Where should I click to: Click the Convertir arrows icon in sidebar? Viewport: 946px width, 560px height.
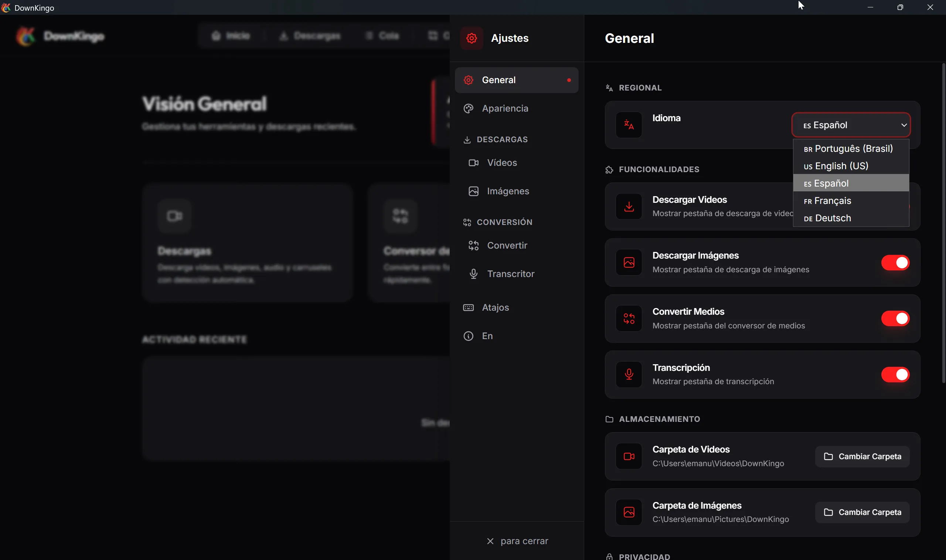tap(473, 245)
